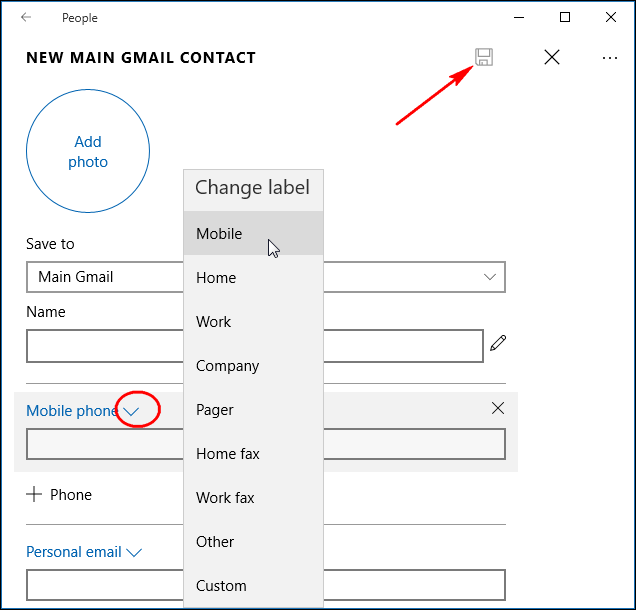
Task: Discard the new contact with the X icon
Action: click(x=552, y=57)
